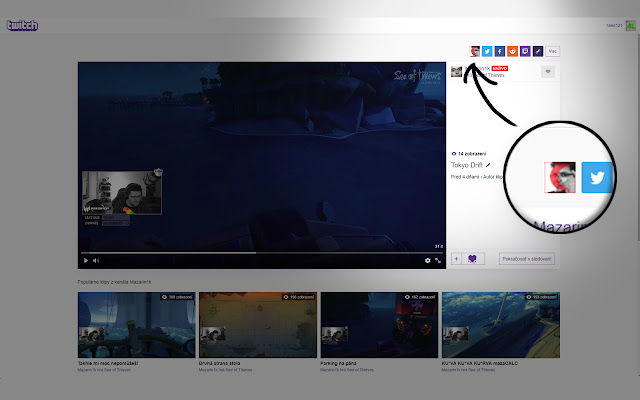The height and width of the screenshot is (400, 640).
Task: Click the username next to the AL avatar
Action: (x=614, y=26)
